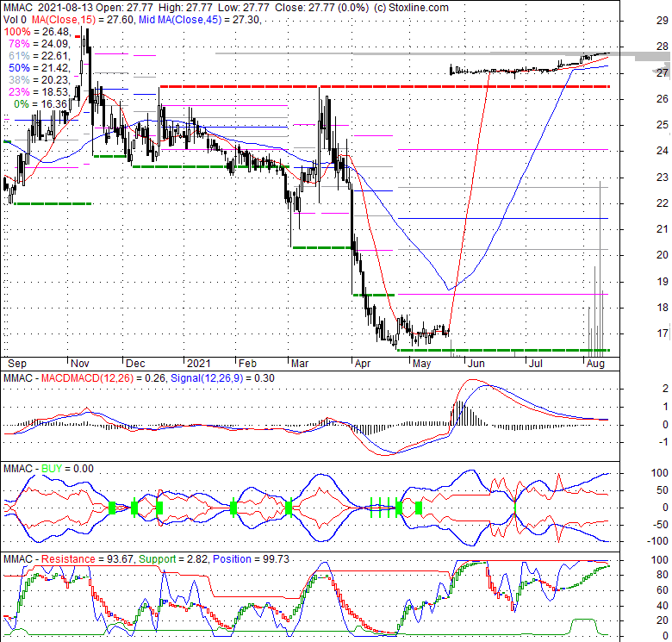Image resolution: width=672 pixels, height=642 pixels.
Task: Click the '(c) Stoxline.com' credit text
Action: [x=411, y=8]
